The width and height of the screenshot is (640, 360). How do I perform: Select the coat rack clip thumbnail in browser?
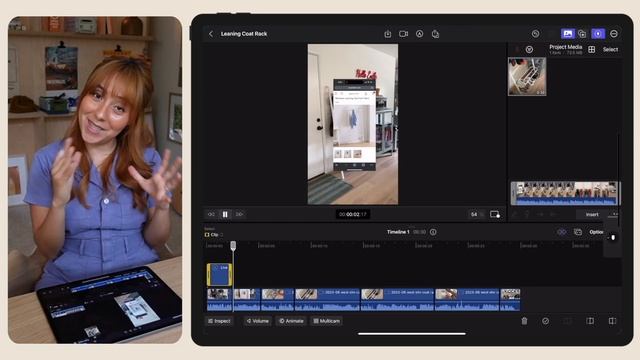click(x=527, y=77)
